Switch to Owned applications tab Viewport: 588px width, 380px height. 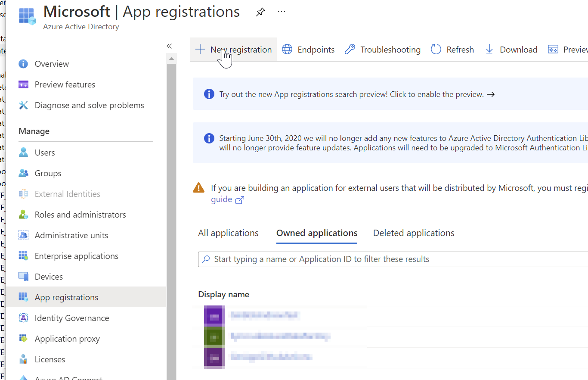[x=317, y=233]
